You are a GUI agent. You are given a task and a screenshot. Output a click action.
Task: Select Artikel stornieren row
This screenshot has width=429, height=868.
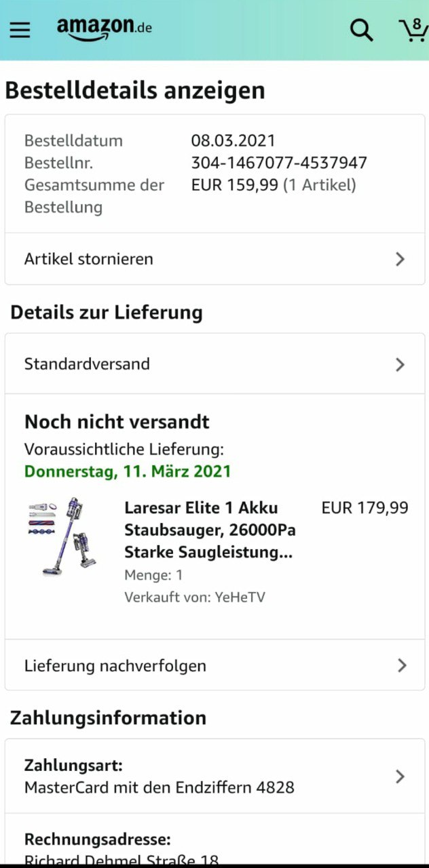click(89, 259)
